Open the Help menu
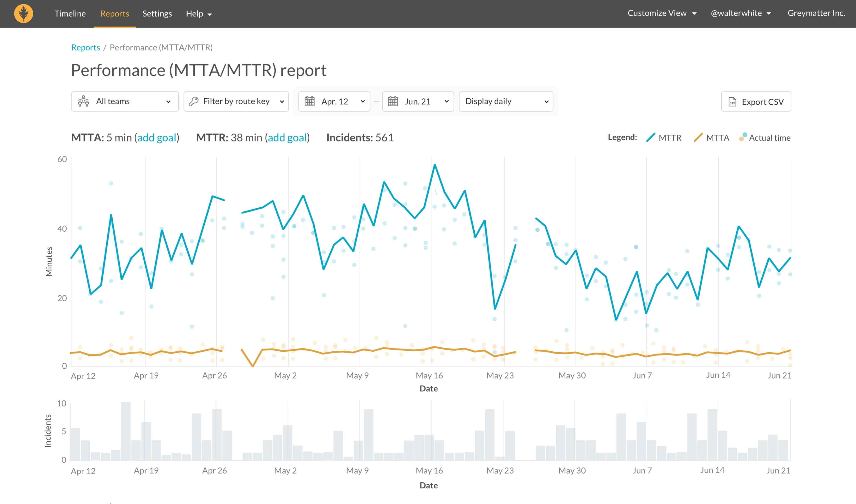 point(199,14)
